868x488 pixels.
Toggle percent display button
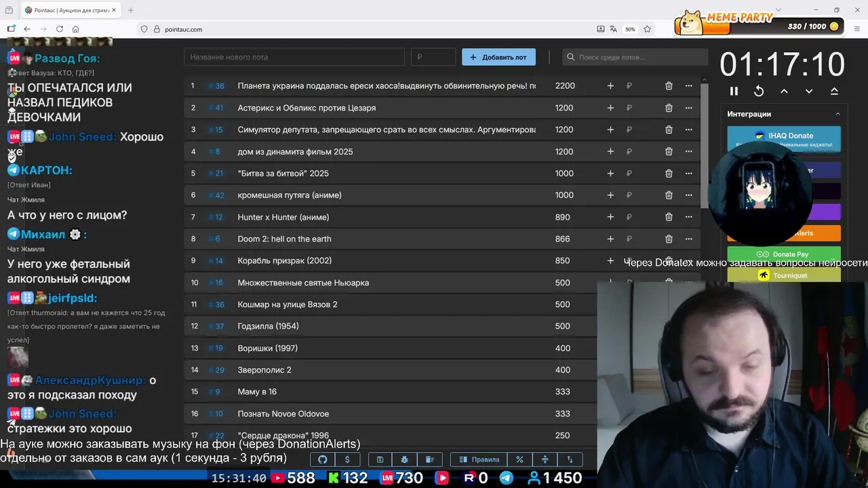pos(519,460)
